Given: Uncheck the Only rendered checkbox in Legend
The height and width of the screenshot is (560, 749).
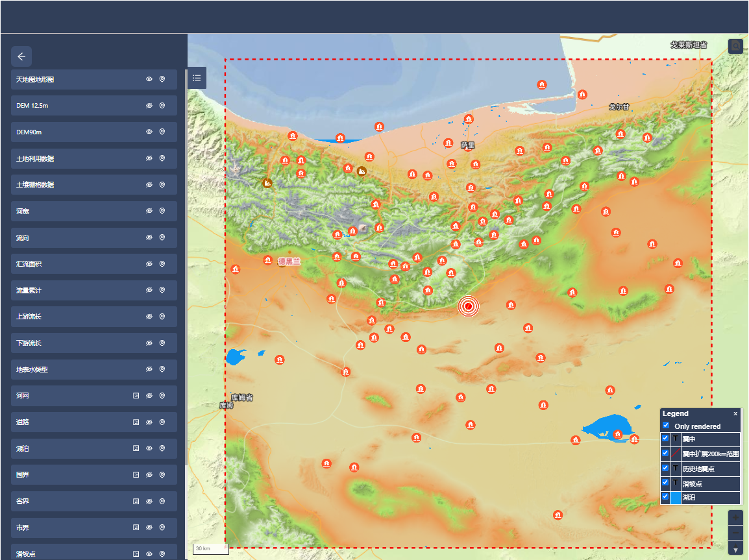Looking at the screenshot, I should [666, 426].
